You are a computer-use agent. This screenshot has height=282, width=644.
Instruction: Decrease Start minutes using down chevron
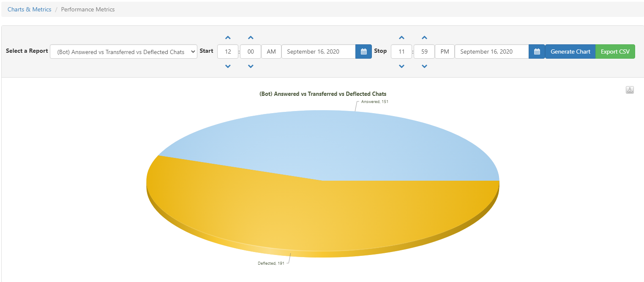251,66
